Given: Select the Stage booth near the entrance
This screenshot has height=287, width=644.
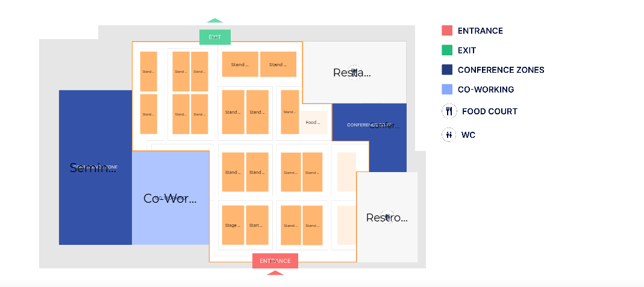Looking at the screenshot, I should coord(233,226).
